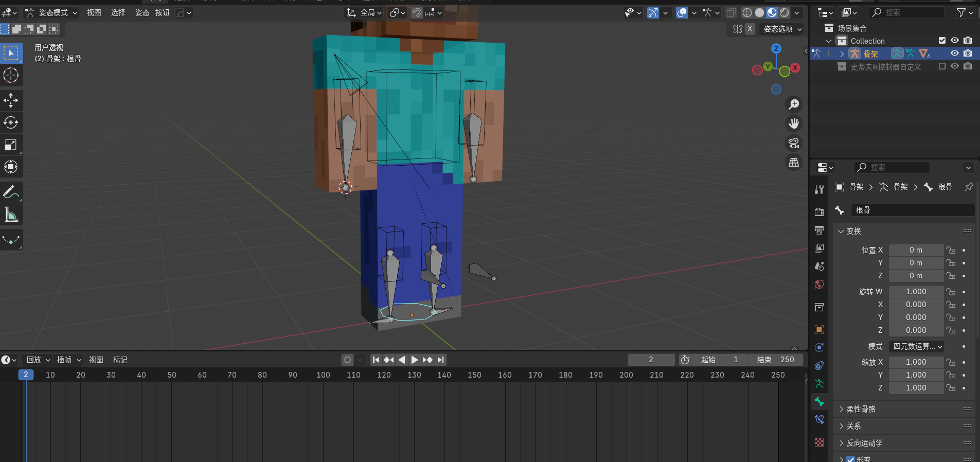Toggle orthographic grid view icon

pyautogui.click(x=794, y=163)
